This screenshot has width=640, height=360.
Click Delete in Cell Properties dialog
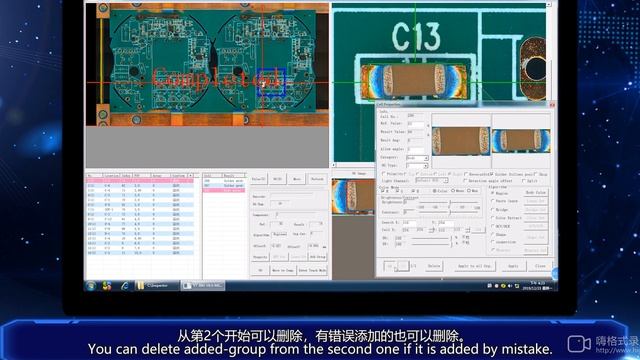coord(433,266)
